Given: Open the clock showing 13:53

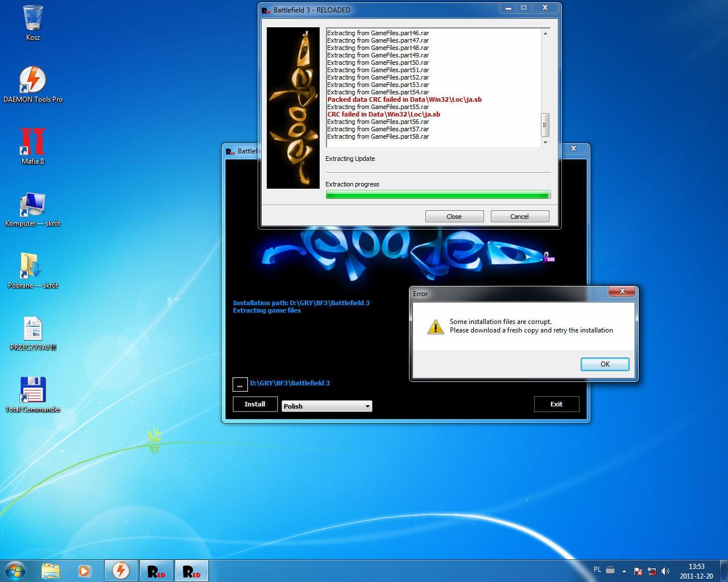Looking at the screenshot, I should point(696,567).
